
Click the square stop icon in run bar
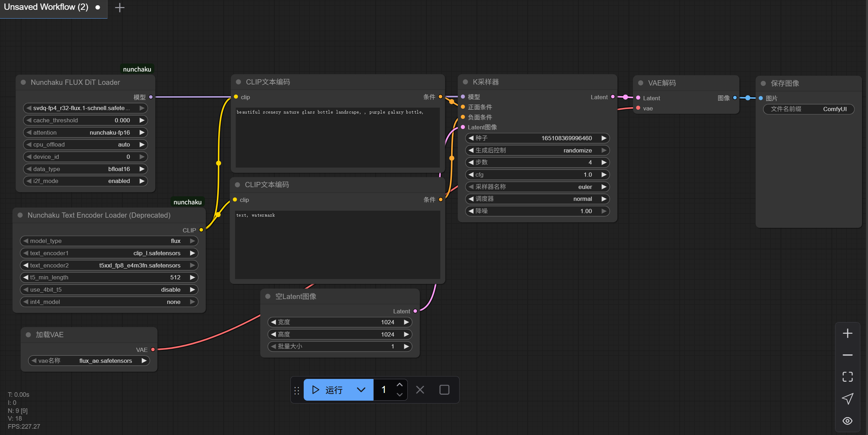[x=444, y=390]
